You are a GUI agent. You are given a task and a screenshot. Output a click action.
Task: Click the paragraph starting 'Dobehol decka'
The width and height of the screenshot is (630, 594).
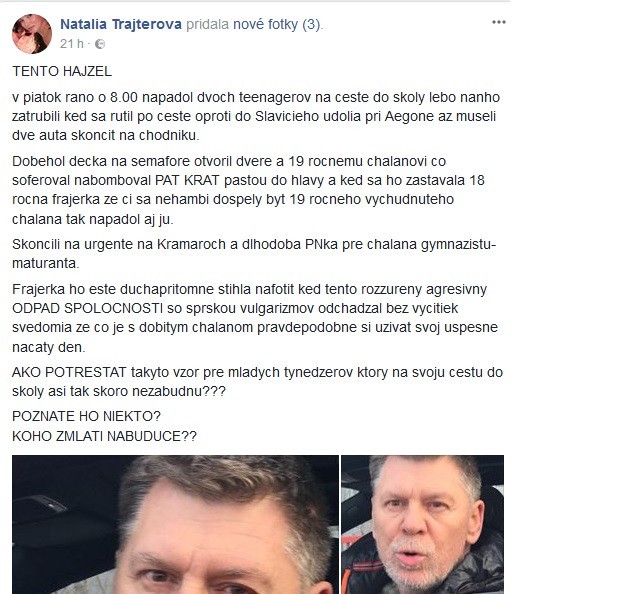pos(249,190)
